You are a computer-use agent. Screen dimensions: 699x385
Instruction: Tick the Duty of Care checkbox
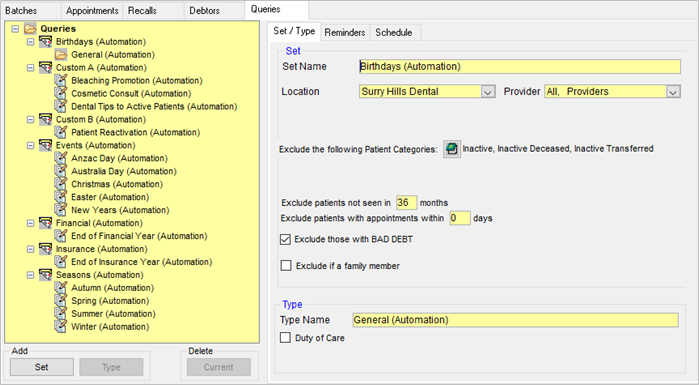(x=285, y=337)
